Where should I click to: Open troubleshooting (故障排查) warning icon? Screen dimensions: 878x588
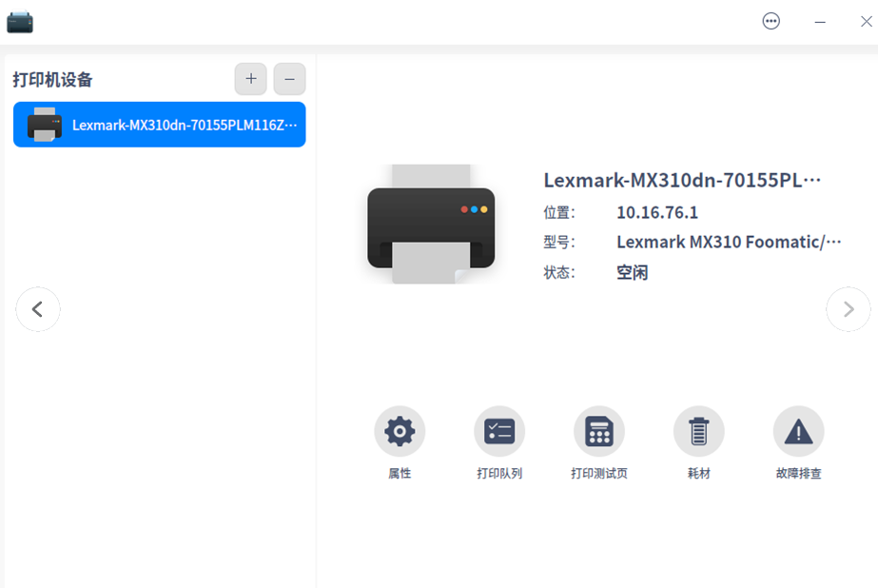(x=798, y=431)
